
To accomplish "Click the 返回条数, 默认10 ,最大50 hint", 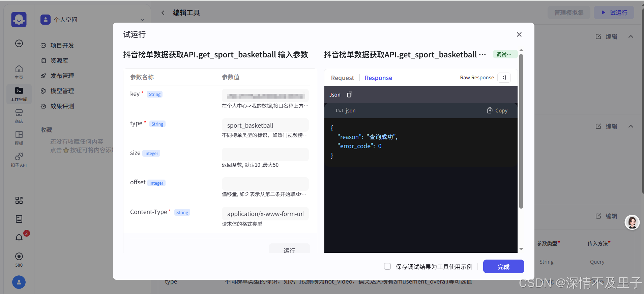I will point(250,165).
